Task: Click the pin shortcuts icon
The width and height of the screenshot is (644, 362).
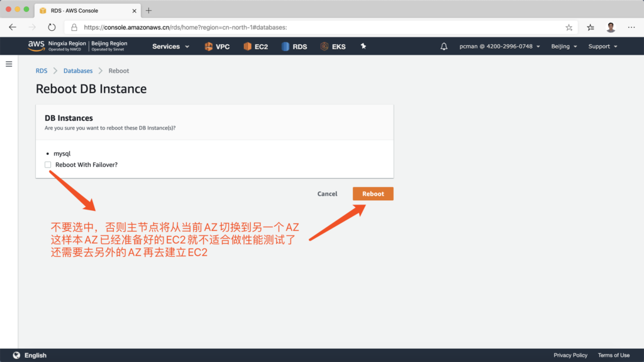Action: point(363,47)
